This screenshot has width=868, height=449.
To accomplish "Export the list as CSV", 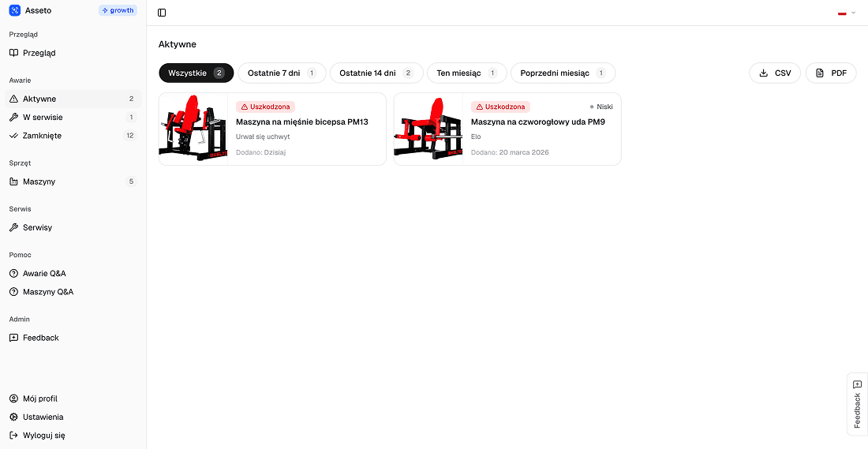I will [x=774, y=73].
